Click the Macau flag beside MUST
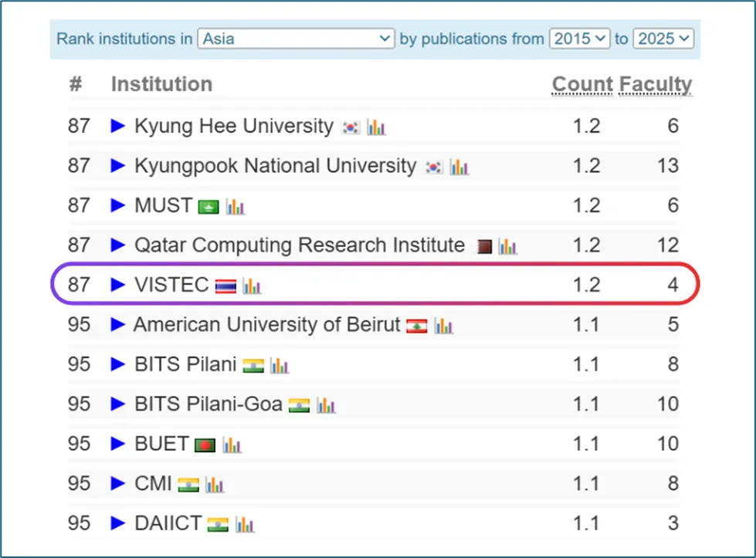 [208, 207]
